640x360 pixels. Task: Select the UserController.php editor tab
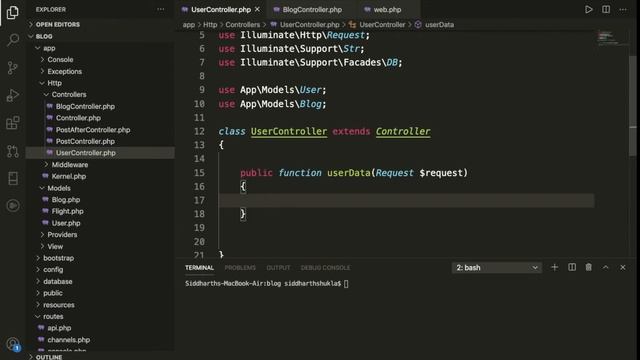point(221,9)
